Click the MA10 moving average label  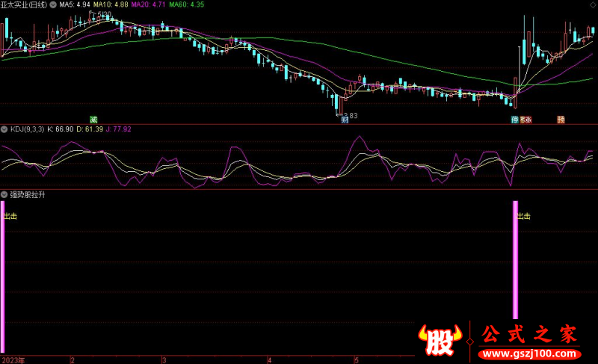point(109,4)
